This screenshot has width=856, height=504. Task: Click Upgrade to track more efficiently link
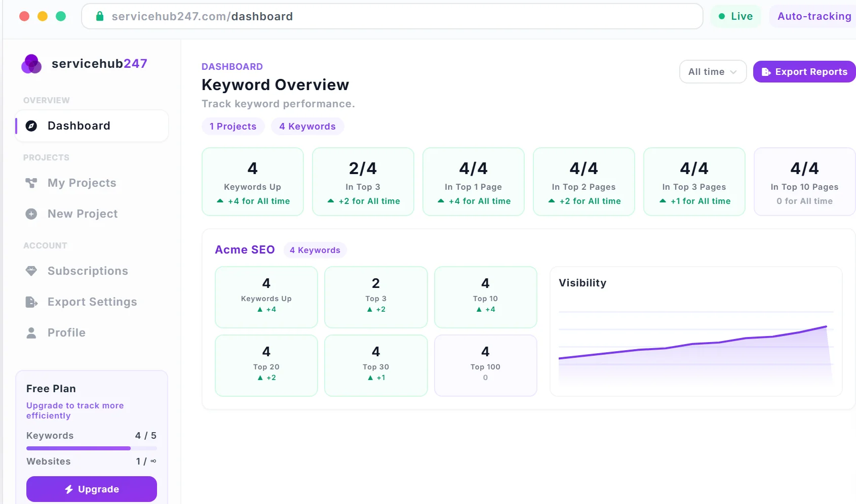pos(75,410)
